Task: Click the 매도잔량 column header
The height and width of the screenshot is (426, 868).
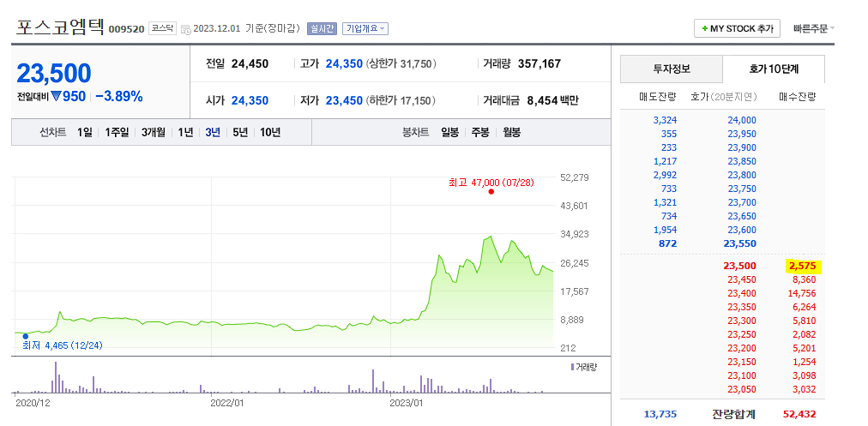Action: pyautogui.click(x=658, y=97)
